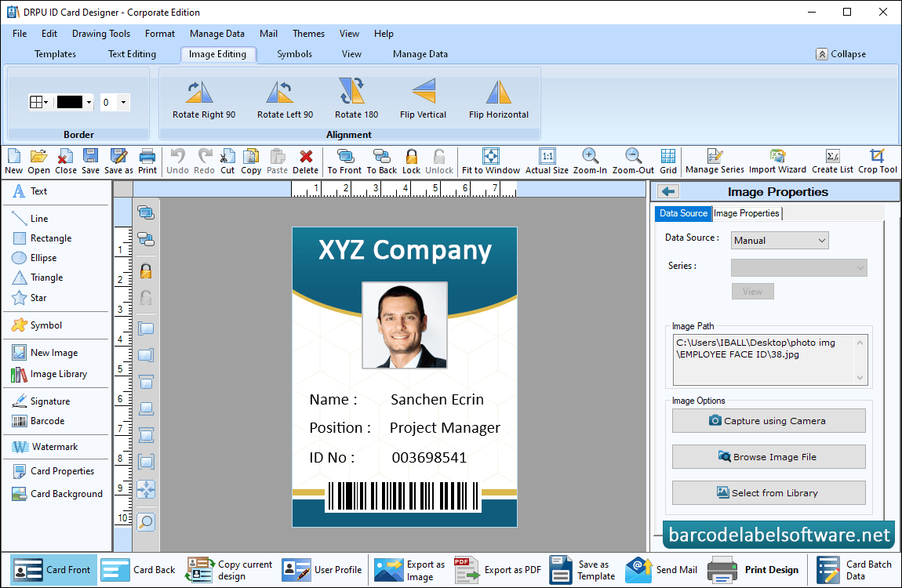Select the barcode on the ID card

[403, 496]
